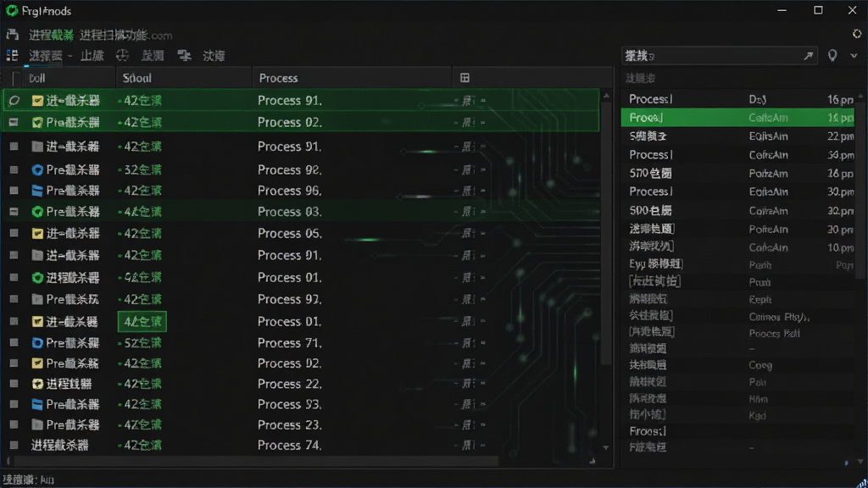868x488 pixels.
Task: Click the grid view icon in toolbar
Action: 12,55
